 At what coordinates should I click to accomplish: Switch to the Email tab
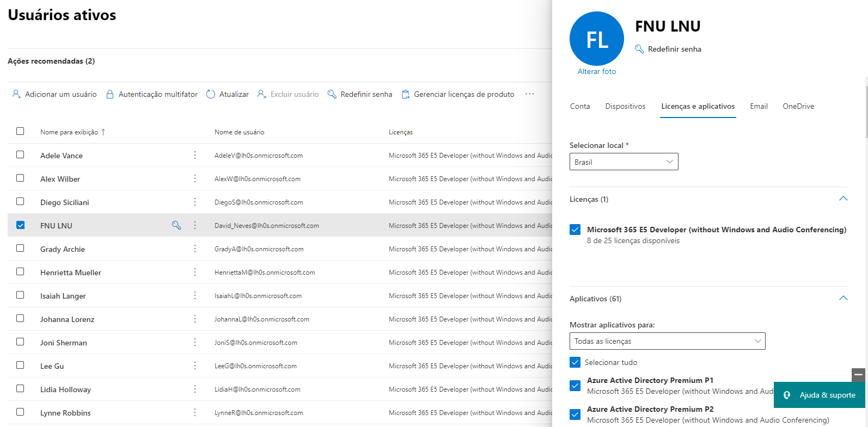click(759, 106)
